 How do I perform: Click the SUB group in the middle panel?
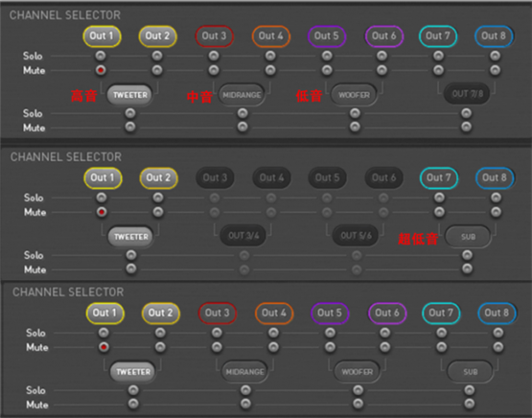tap(468, 237)
